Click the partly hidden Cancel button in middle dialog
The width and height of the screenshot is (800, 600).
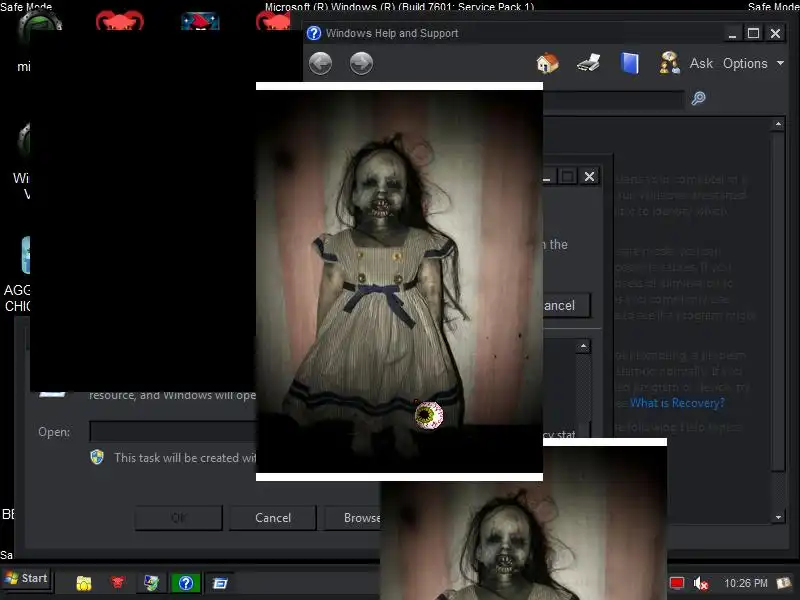pyautogui.click(x=566, y=306)
